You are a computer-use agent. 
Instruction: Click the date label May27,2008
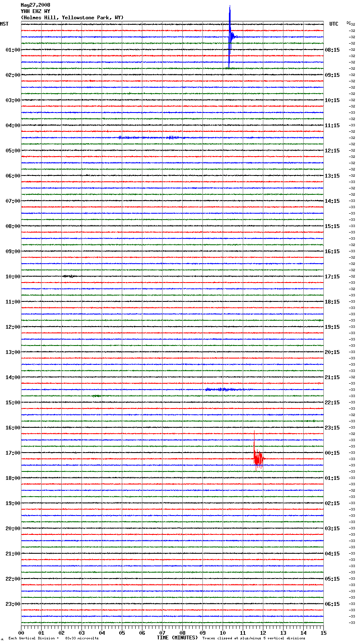[35, 5]
